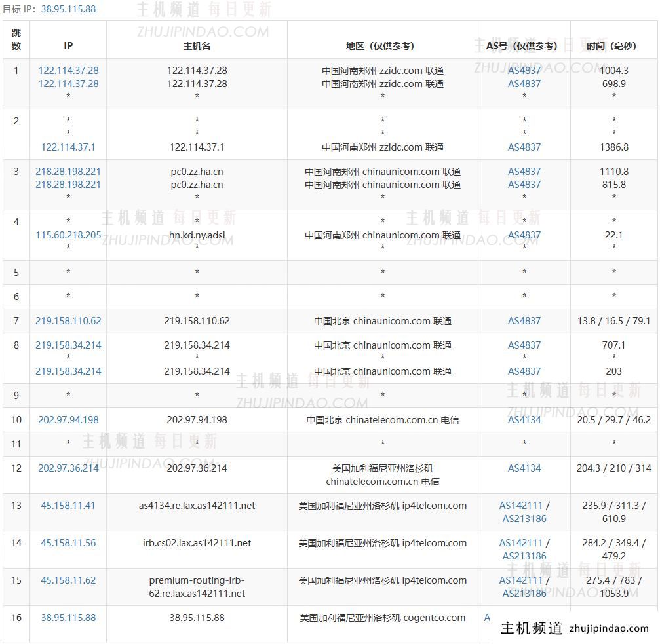Open AS4134 link in hop 12 row
The width and height of the screenshot is (660, 644).
[x=524, y=468]
